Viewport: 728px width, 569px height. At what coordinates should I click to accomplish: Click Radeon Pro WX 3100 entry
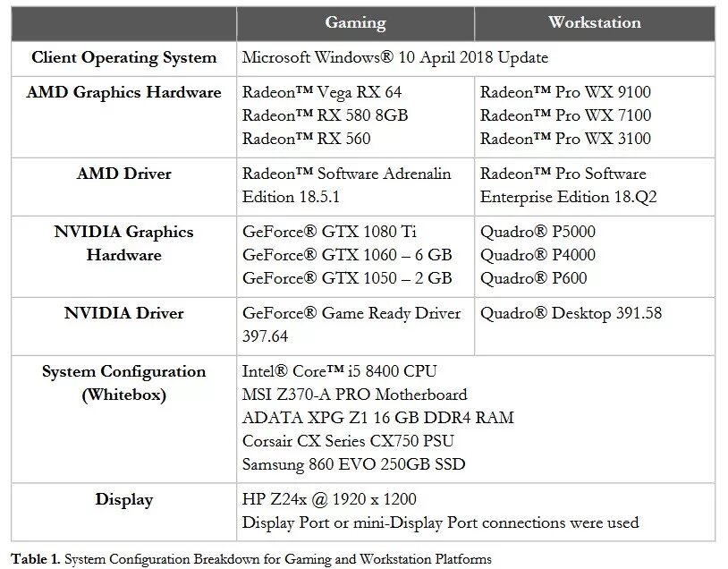[565, 139]
